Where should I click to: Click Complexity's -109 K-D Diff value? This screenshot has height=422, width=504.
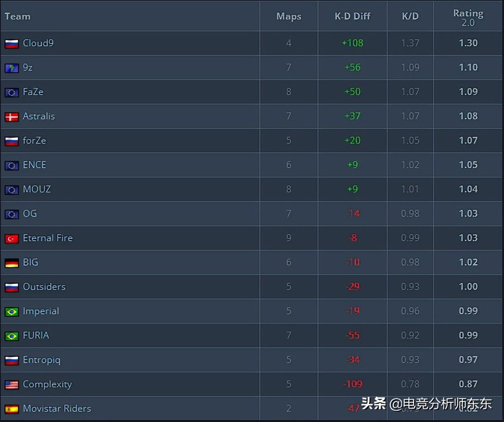tap(353, 384)
